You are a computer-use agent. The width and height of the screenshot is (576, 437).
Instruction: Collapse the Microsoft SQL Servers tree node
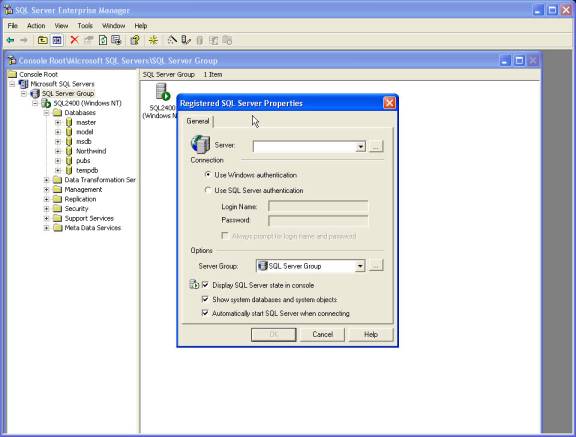pyautogui.click(x=12, y=84)
